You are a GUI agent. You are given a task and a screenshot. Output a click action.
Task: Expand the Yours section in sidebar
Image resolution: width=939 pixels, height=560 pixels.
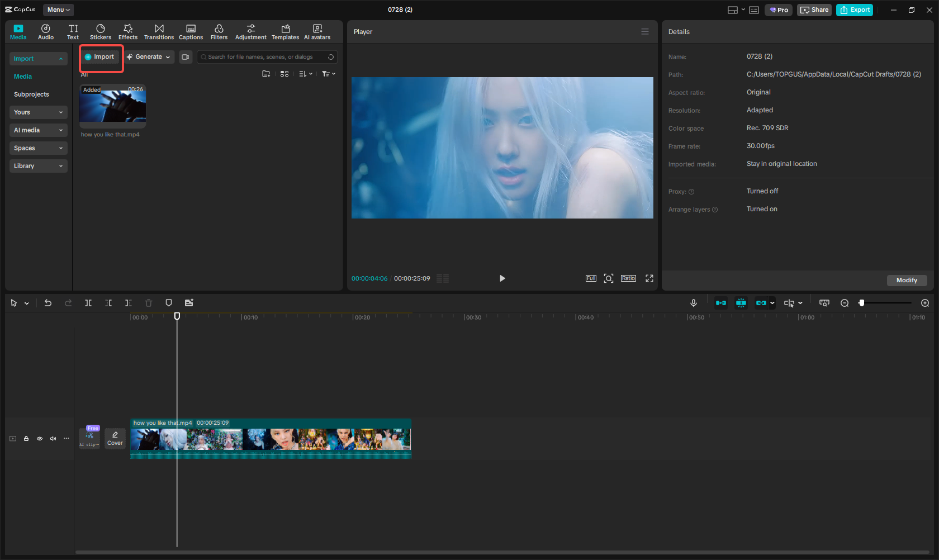point(38,112)
